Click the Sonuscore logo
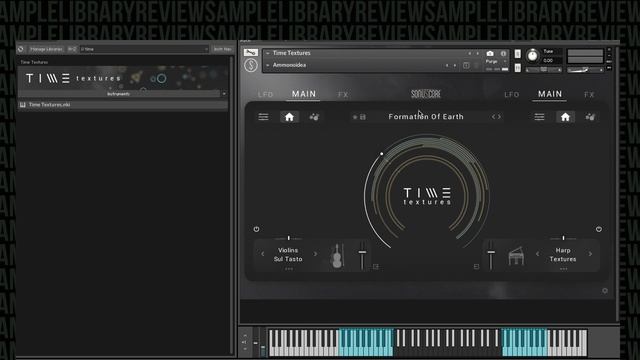 click(x=426, y=94)
